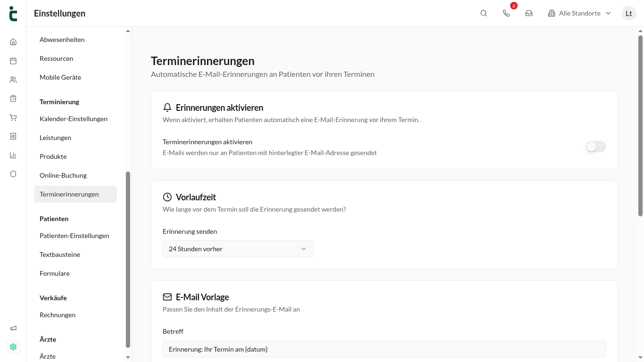
Task: Open Abwesenheiten settings
Action: point(75,40)
